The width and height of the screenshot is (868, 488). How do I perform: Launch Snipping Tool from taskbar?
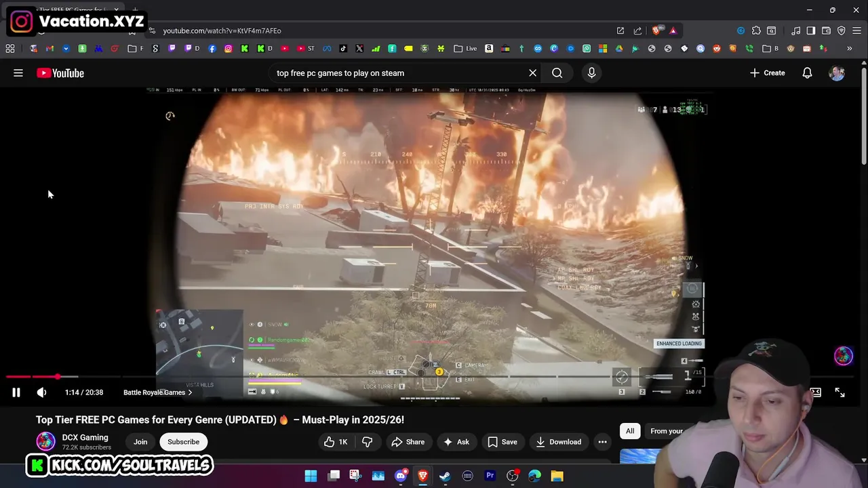(x=355, y=476)
